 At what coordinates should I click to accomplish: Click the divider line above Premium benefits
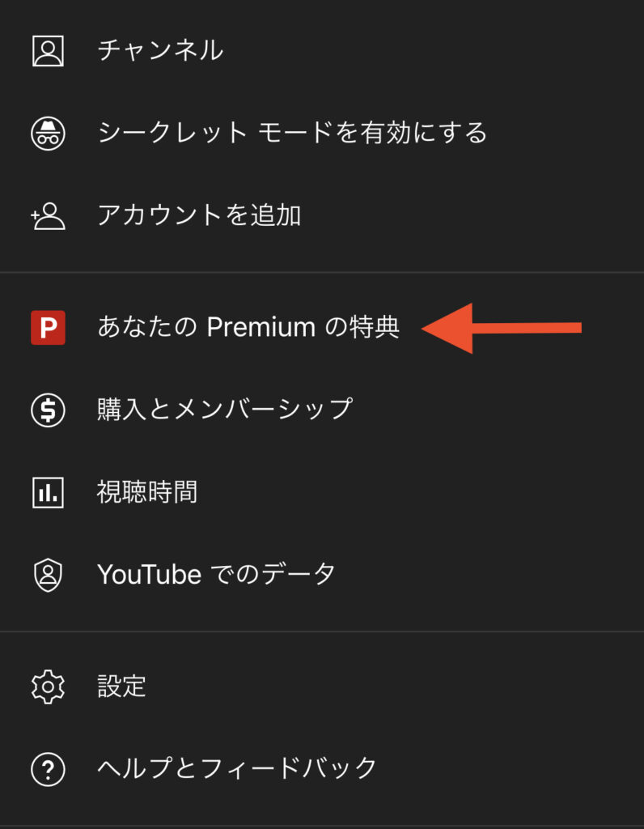coord(322,272)
